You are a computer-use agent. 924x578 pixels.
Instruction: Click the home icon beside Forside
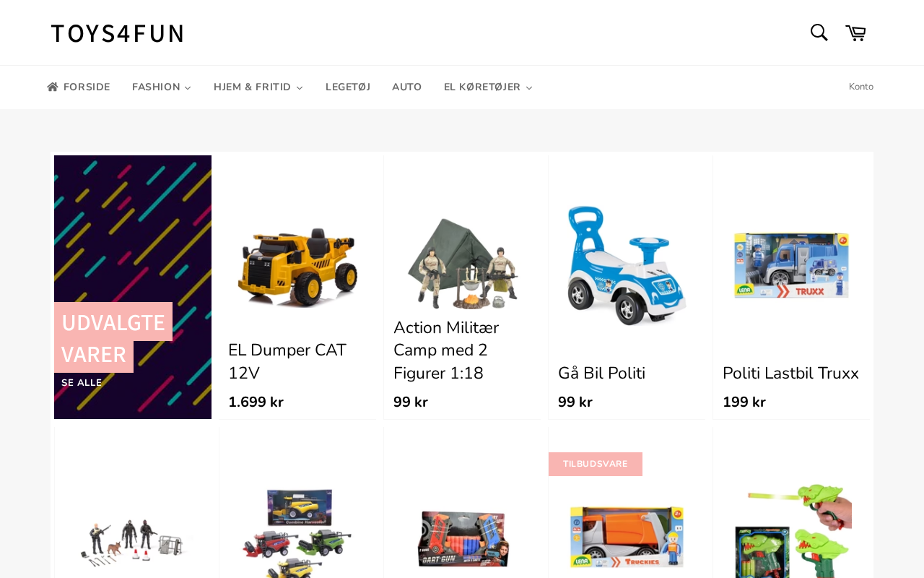(53, 87)
